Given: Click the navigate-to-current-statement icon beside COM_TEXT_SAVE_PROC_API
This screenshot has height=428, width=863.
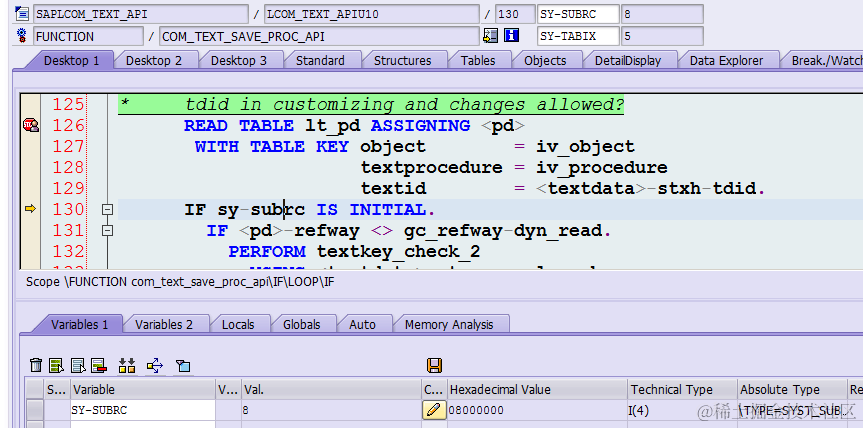Looking at the screenshot, I should [x=490, y=36].
